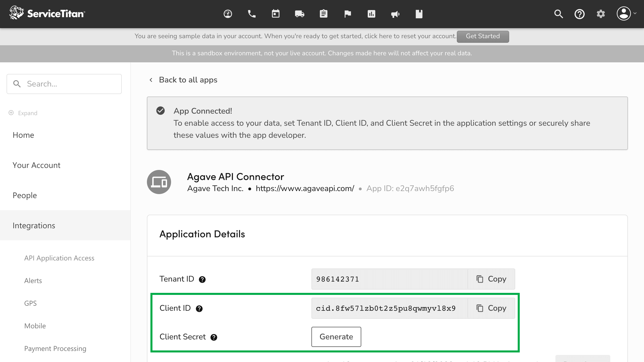Click the sidebar search magnifier icon

(17, 84)
